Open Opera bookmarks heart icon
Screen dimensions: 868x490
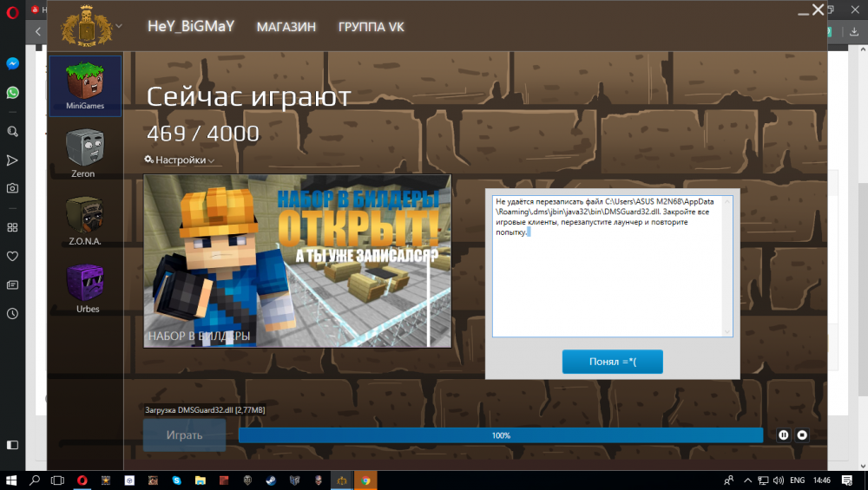coord(13,257)
